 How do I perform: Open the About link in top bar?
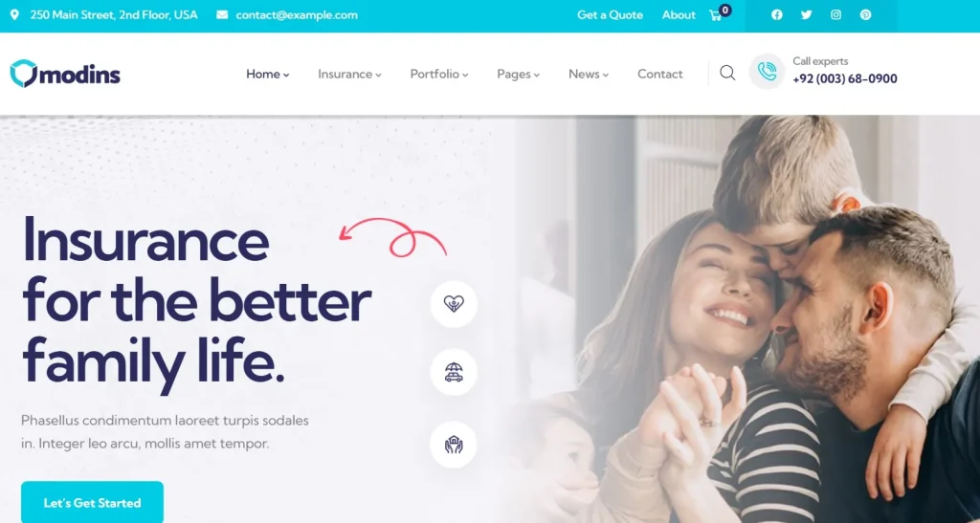[x=679, y=15]
